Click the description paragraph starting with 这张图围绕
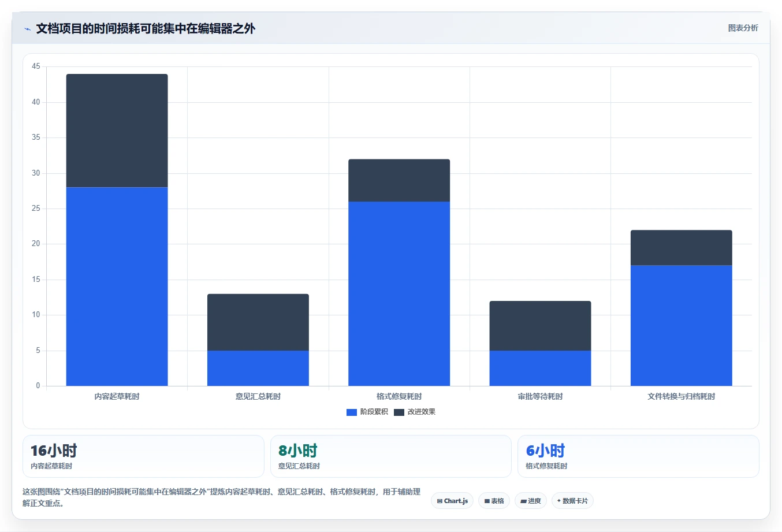The height and width of the screenshot is (532, 782). [x=222, y=497]
